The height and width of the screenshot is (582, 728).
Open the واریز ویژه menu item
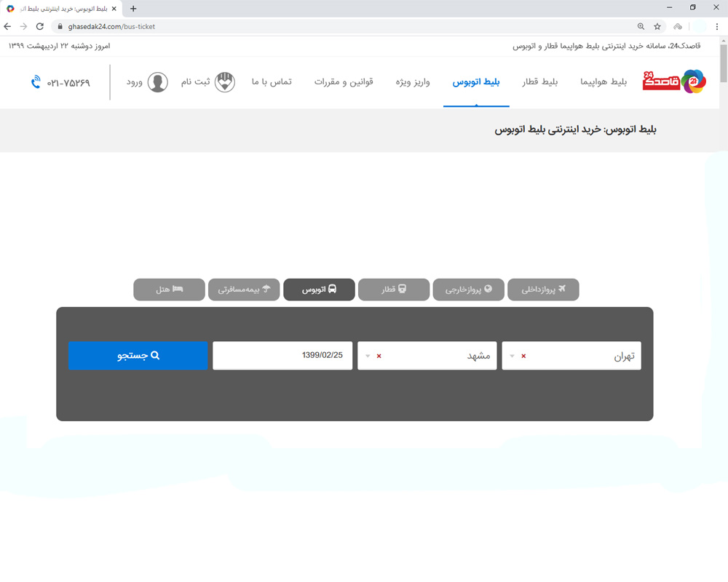click(x=413, y=82)
